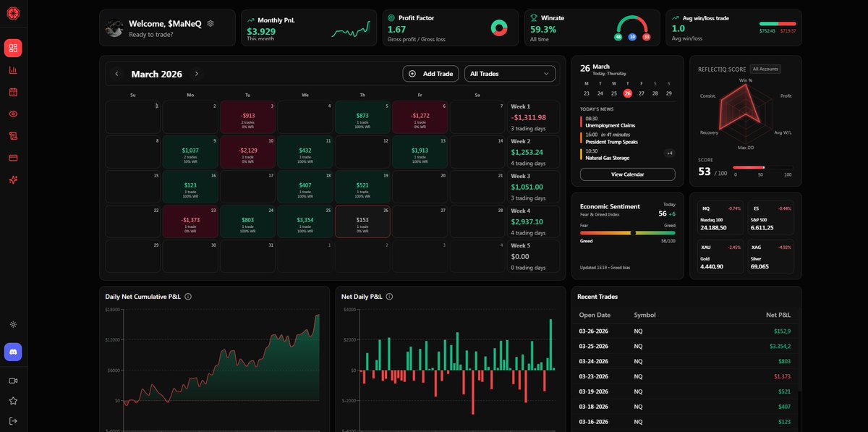The width and height of the screenshot is (868, 432).
Task: Select date 26 in mini week calendar
Action: tap(628, 93)
